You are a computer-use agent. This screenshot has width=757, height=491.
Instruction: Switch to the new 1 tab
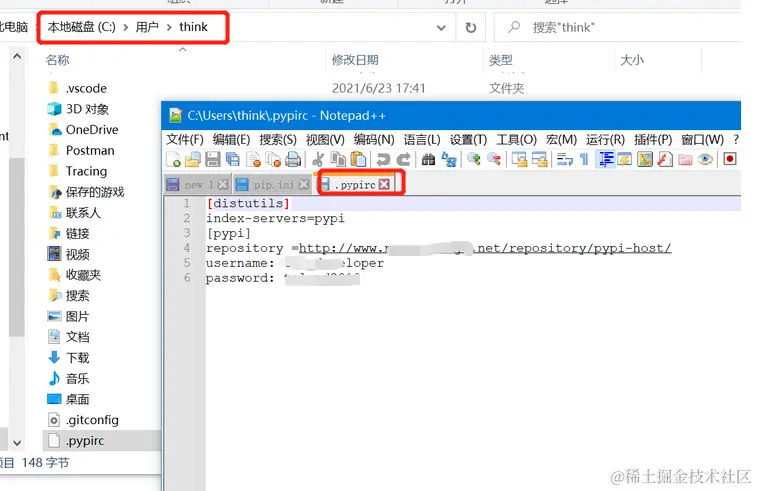[x=197, y=184]
